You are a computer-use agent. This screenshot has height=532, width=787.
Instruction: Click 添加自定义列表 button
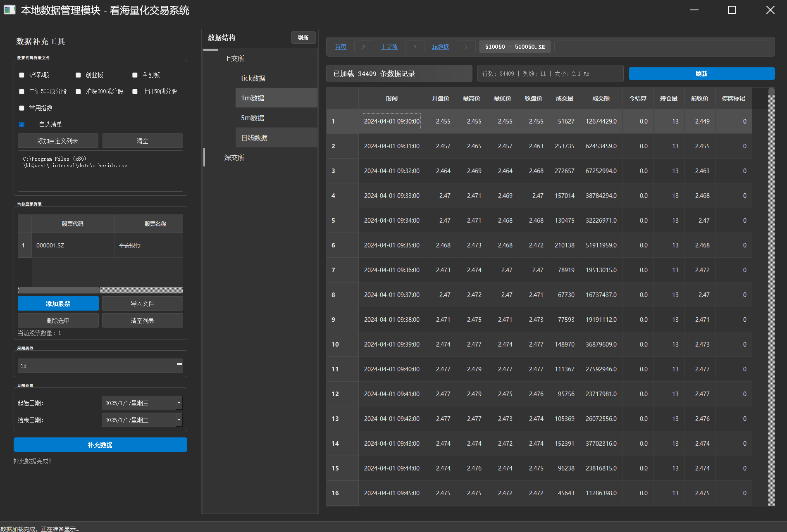pyautogui.click(x=58, y=141)
